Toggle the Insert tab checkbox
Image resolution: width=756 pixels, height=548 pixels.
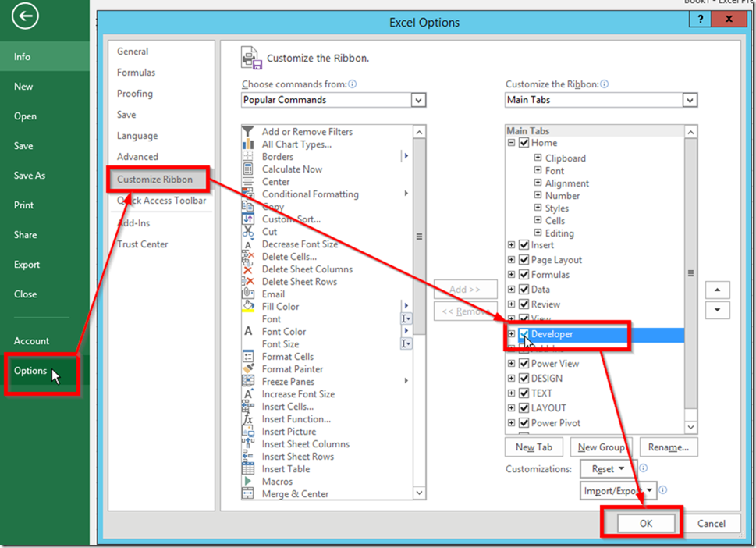(524, 245)
